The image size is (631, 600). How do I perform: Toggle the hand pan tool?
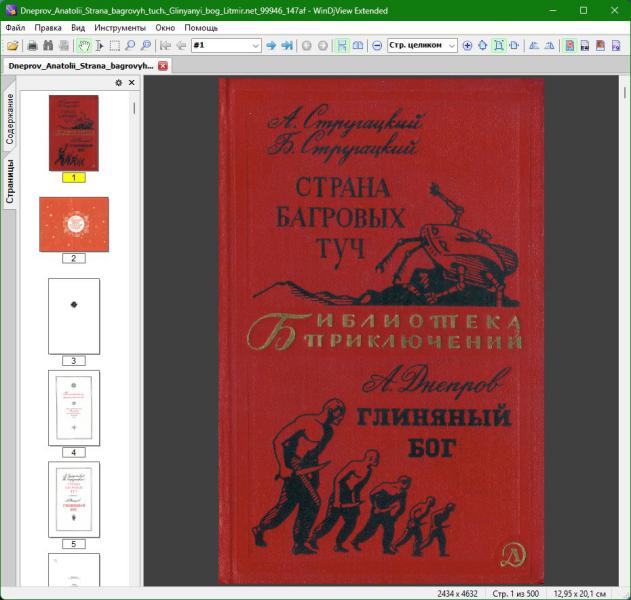[84, 46]
